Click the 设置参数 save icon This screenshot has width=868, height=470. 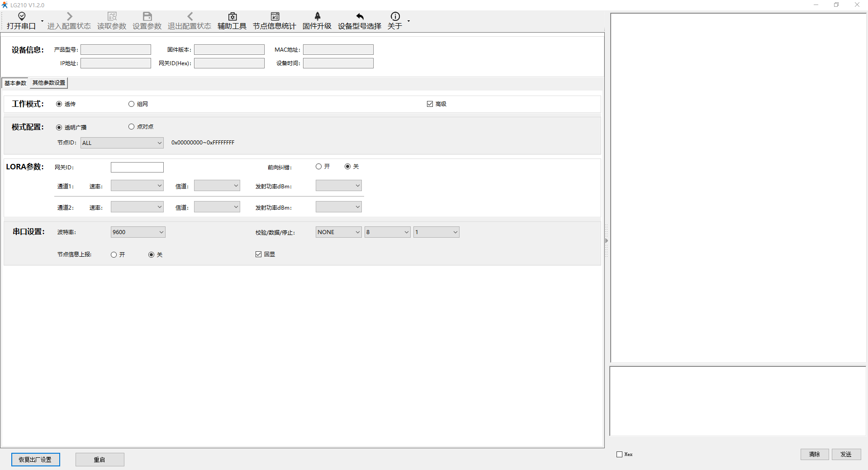(147, 16)
